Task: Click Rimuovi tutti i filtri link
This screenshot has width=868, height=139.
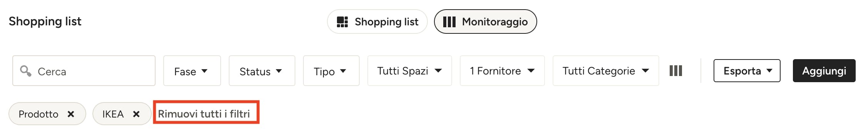Action: tap(204, 114)
